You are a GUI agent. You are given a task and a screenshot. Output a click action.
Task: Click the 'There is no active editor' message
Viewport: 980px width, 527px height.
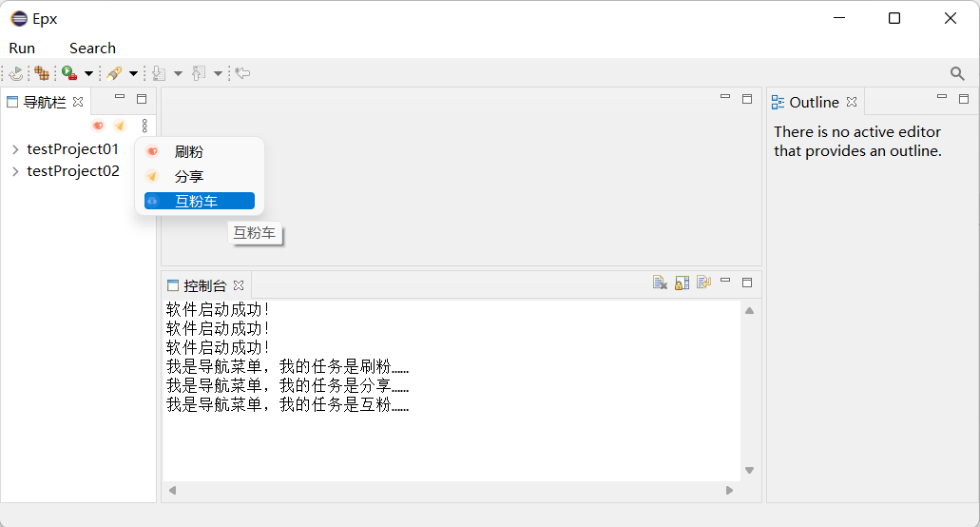(857, 142)
